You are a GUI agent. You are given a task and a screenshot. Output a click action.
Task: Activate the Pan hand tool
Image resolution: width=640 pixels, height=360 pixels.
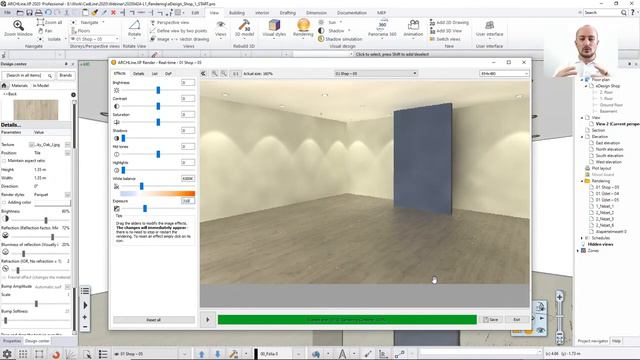[45, 31]
